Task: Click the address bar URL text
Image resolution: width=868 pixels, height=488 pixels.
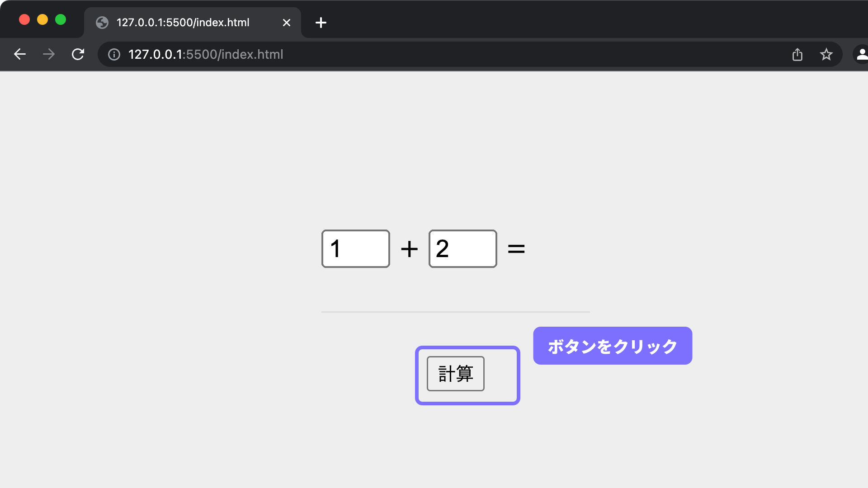Action: 206,55
